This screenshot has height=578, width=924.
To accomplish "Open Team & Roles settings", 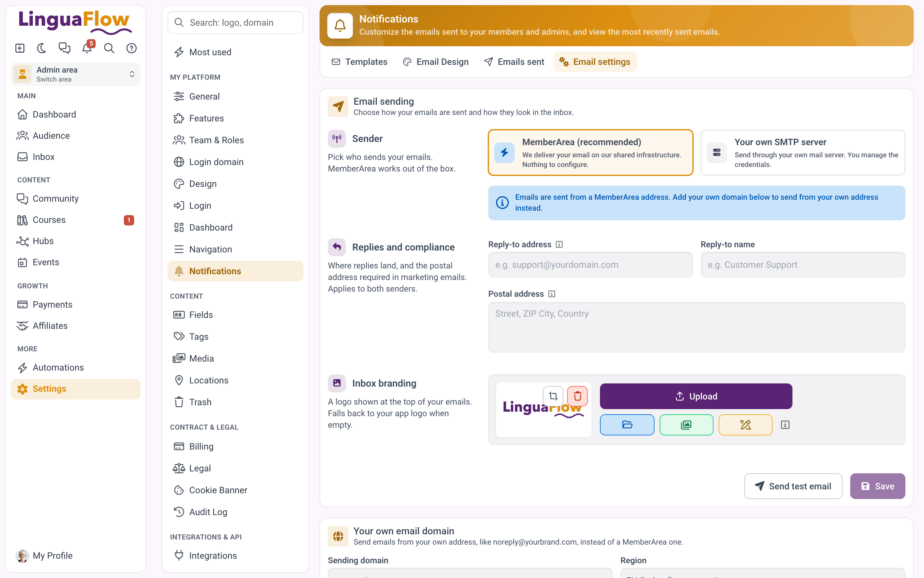I will [235, 140].
